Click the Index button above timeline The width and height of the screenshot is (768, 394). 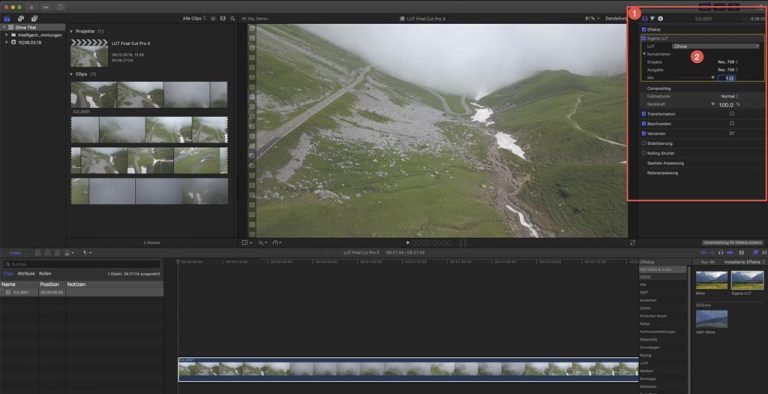(x=16, y=253)
